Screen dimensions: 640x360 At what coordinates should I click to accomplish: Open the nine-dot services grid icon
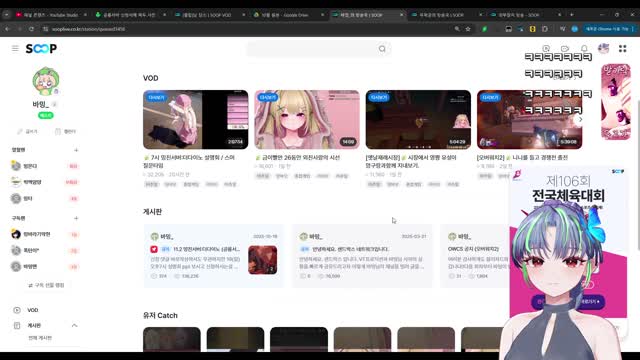[622, 49]
